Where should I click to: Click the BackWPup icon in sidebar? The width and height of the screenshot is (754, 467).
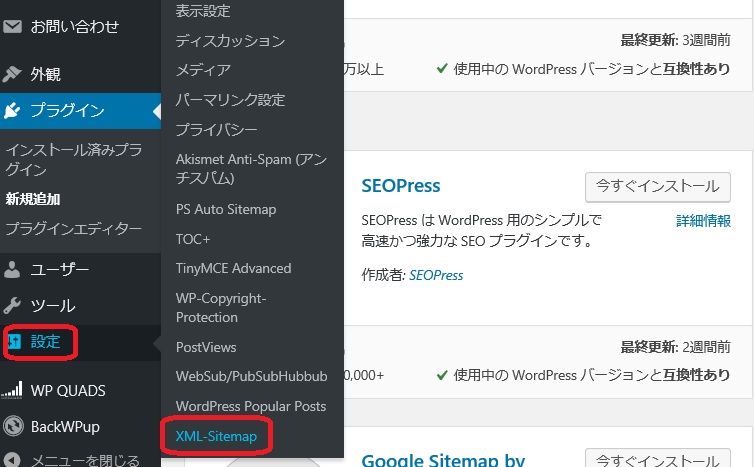pos(13,425)
